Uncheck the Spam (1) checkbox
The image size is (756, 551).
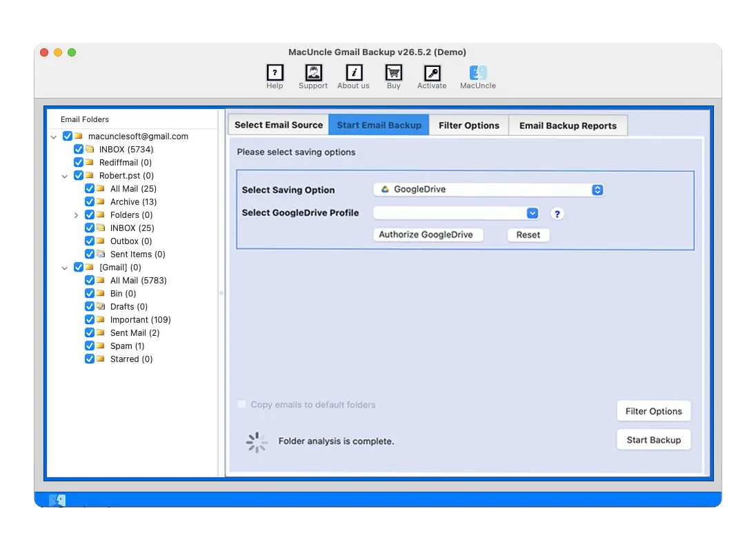pyautogui.click(x=90, y=345)
